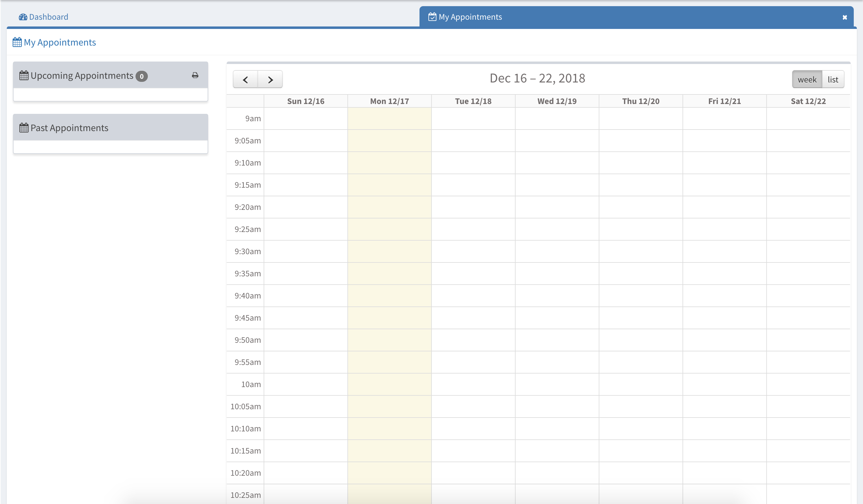Close the My Appointments tab
Viewport: 863px width, 504px height.
[845, 18]
